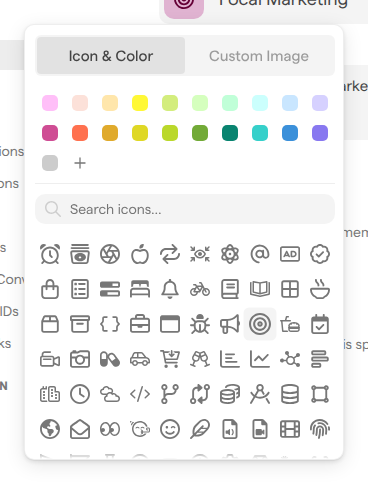Add a custom color with plus button
This screenshot has width=368, height=484.
(x=80, y=163)
